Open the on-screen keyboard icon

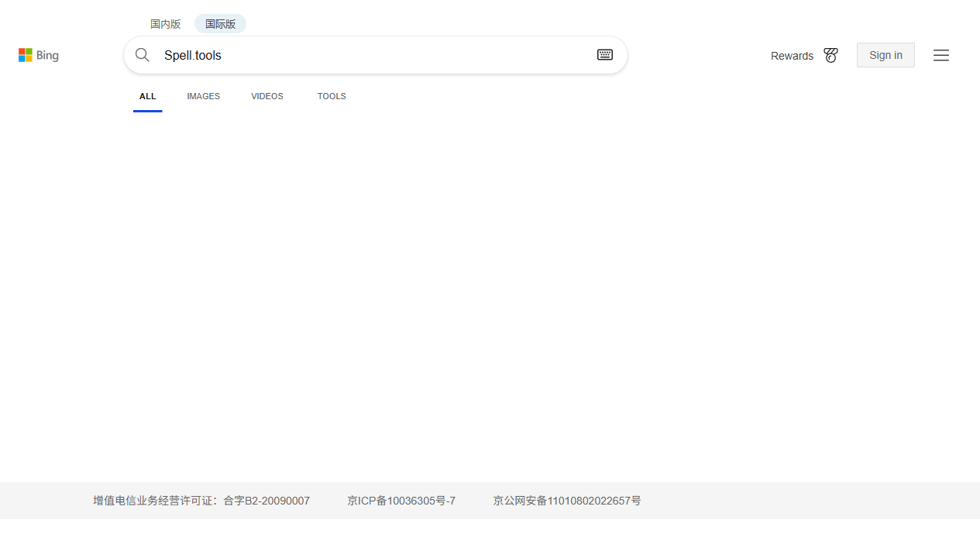pyautogui.click(x=605, y=55)
